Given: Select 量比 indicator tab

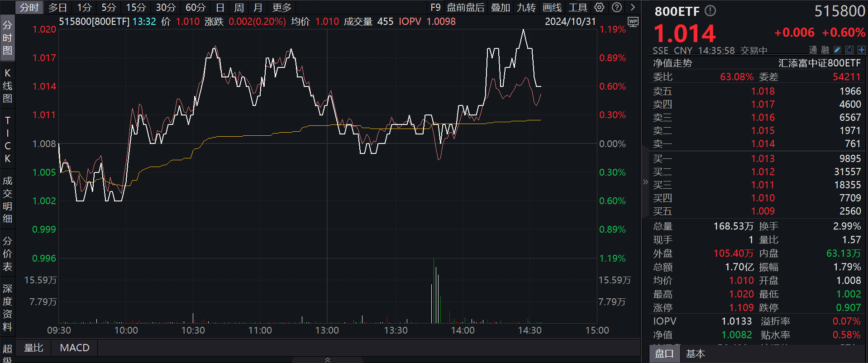Looking at the screenshot, I should (33, 348).
